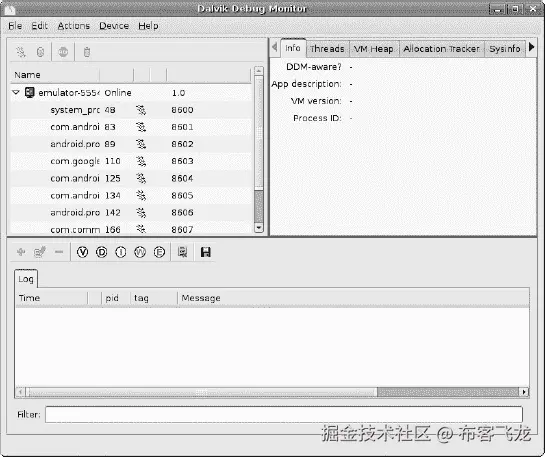Click the emulator device icon
Image resolution: width=545 pixels, height=457 pixels.
point(30,93)
